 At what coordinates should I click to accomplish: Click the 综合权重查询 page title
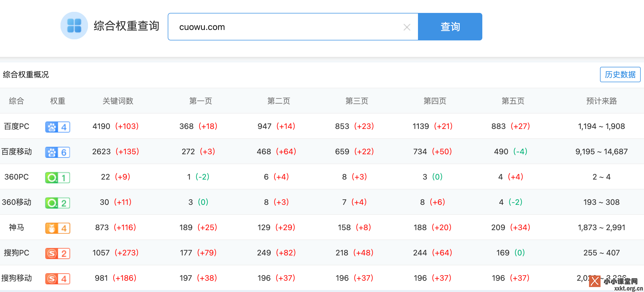[126, 26]
